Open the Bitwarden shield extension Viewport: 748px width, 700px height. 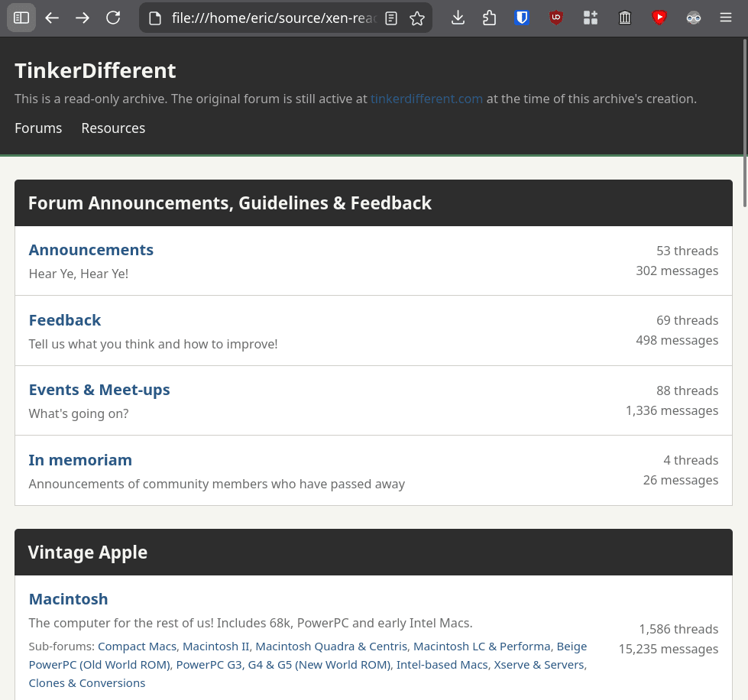click(523, 18)
